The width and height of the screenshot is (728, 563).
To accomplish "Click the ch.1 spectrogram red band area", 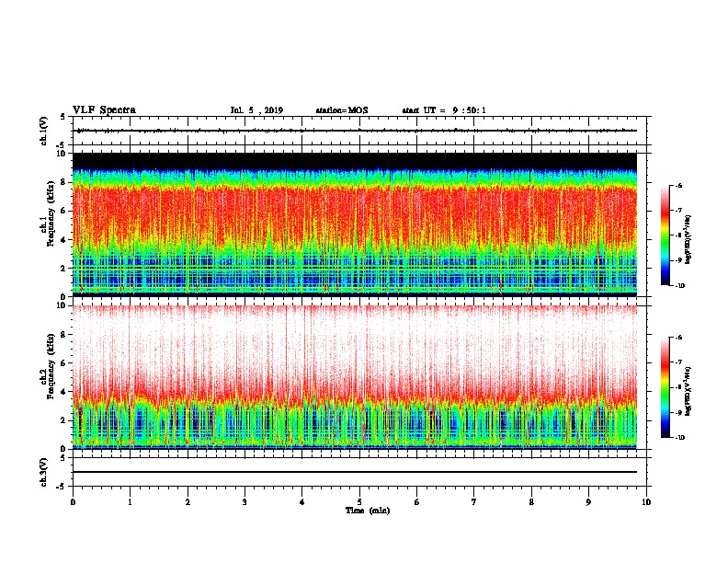I will [x=355, y=213].
